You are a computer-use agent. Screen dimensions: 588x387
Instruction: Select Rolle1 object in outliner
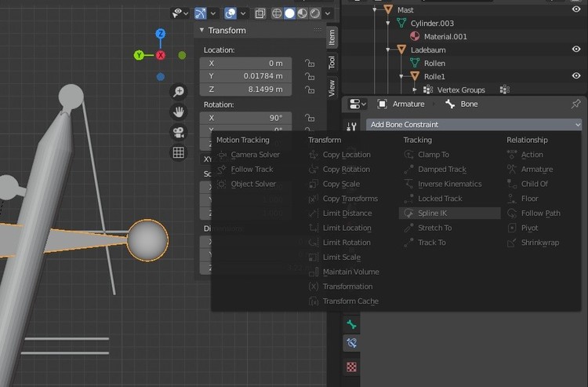pos(434,76)
